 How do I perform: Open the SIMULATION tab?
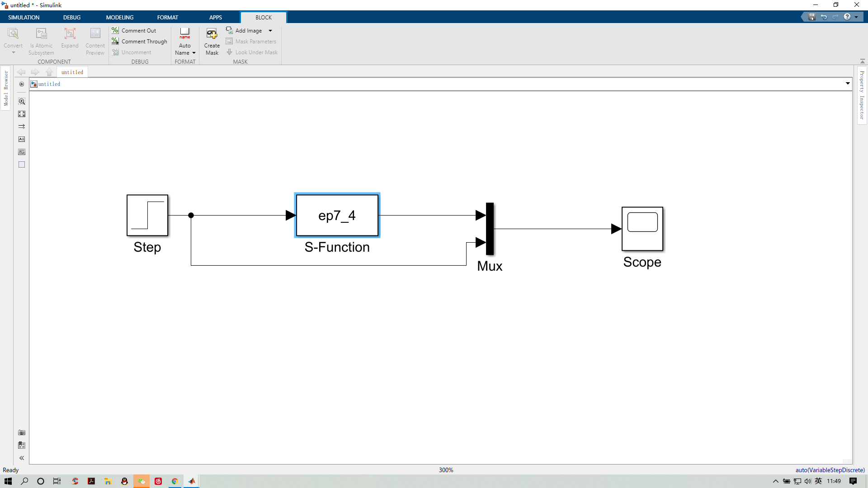tap(24, 17)
